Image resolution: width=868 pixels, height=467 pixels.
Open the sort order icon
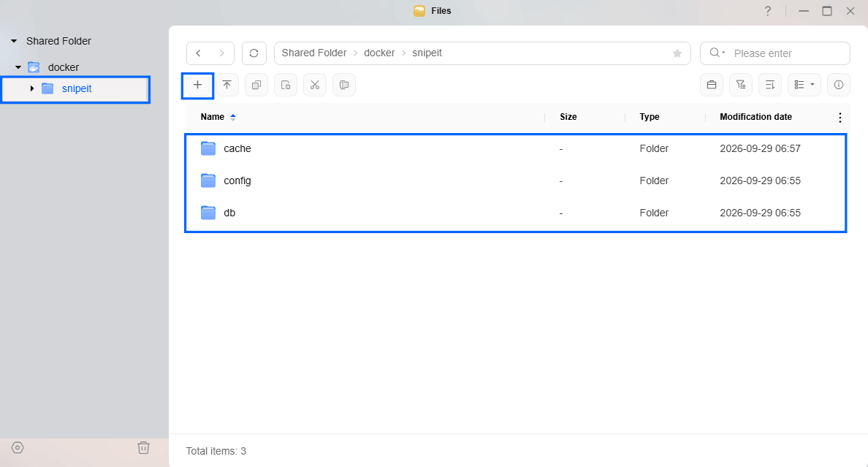pos(770,85)
